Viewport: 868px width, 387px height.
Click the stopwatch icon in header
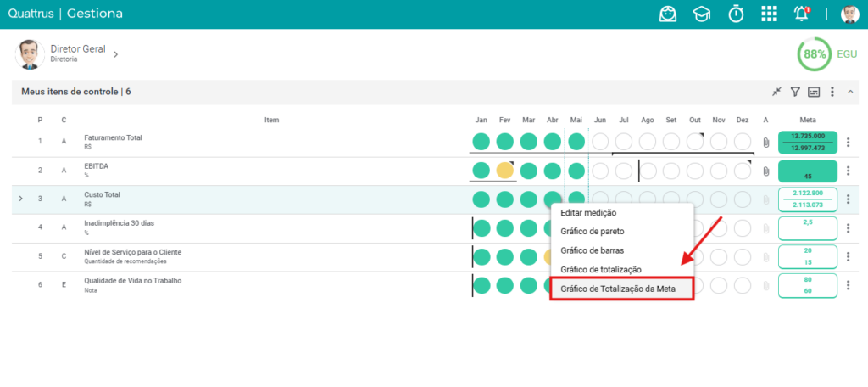[x=736, y=14]
